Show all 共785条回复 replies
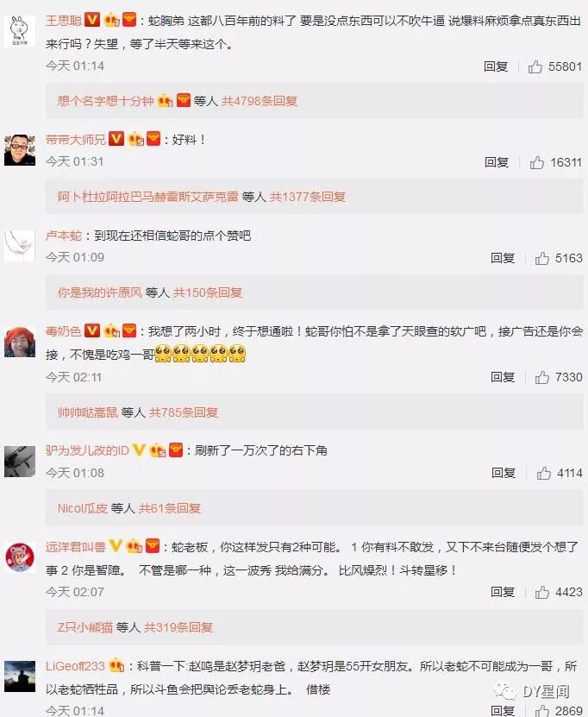Image resolution: width=588 pixels, height=717 pixels. 183,412
